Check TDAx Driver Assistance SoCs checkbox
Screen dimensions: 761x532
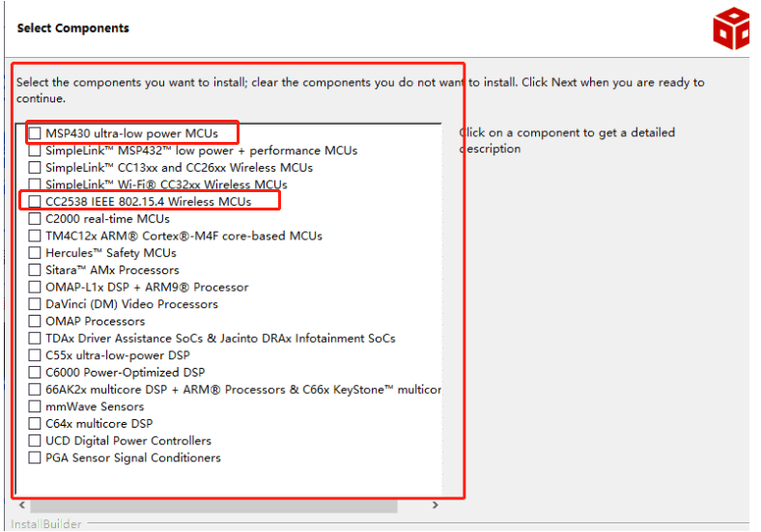[35, 338]
